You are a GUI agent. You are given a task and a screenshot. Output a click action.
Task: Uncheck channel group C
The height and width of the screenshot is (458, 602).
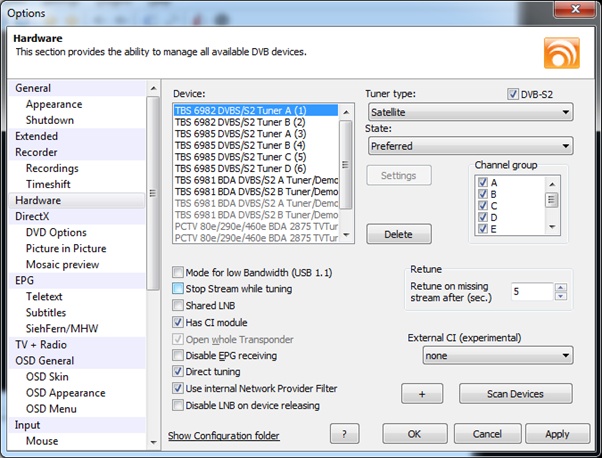pyautogui.click(x=483, y=205)
